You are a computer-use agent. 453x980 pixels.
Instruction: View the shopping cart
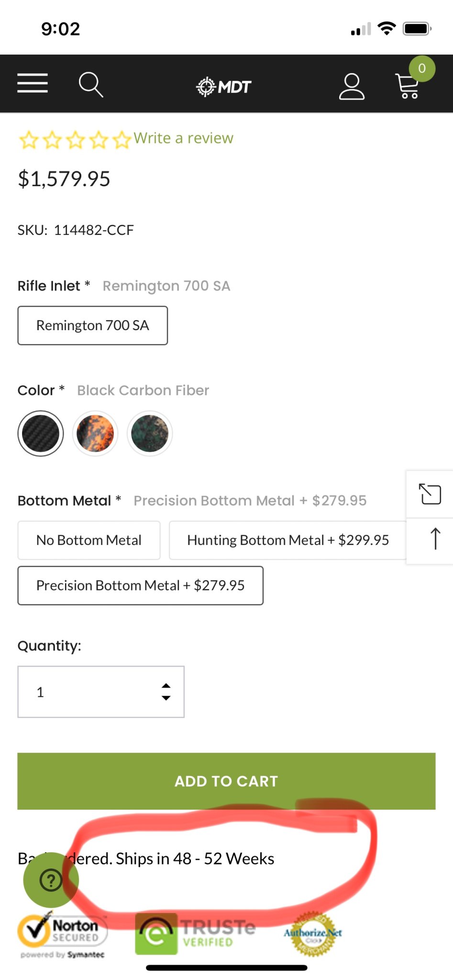click(x=408, y=86)
